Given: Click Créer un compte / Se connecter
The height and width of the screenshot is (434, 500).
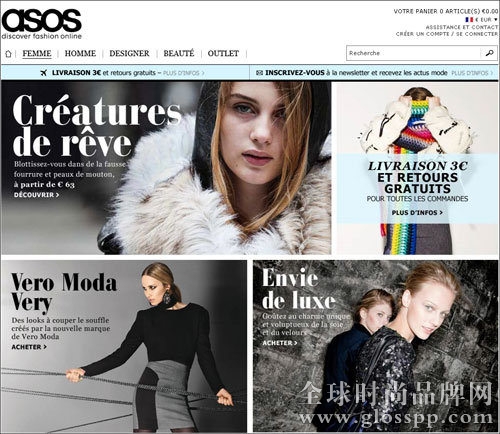Looking at the screenshot, I should [447, 34].
